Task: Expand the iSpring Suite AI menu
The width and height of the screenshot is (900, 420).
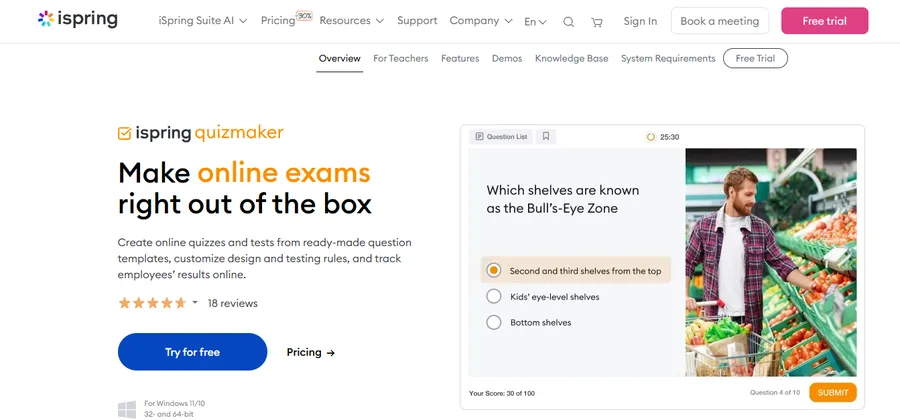Action: pos(203,21)
